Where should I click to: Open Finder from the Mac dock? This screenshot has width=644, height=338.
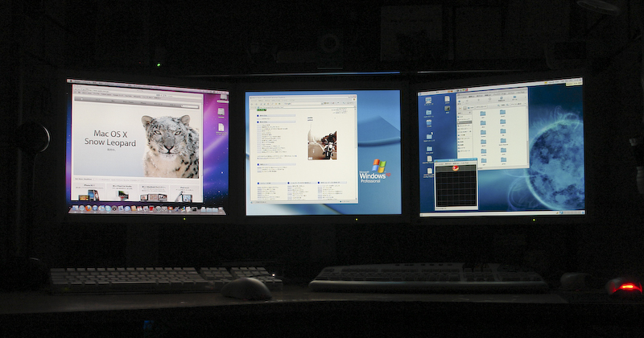(x=75, y=208)
